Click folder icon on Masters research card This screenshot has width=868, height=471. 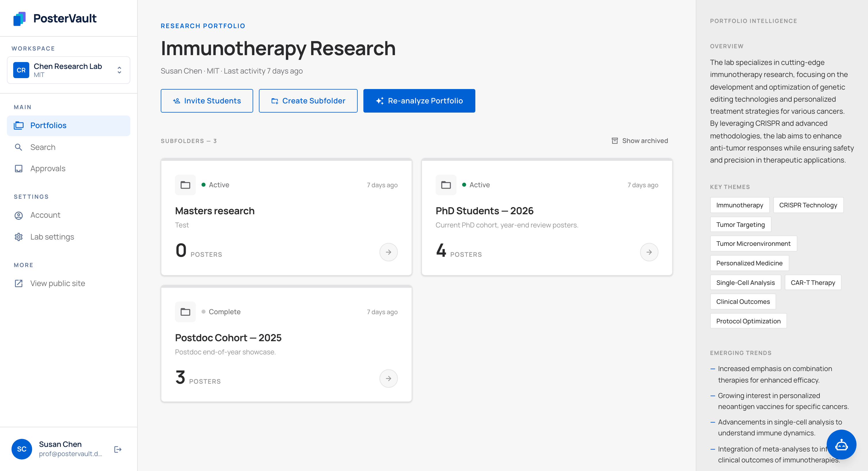185,185
